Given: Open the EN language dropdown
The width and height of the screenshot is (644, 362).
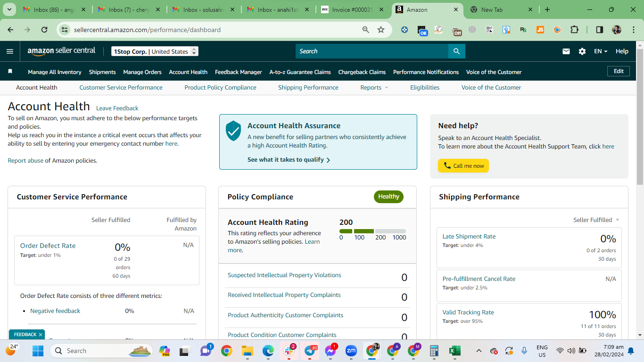Looking at the screenshot, I should coord(601,51).
